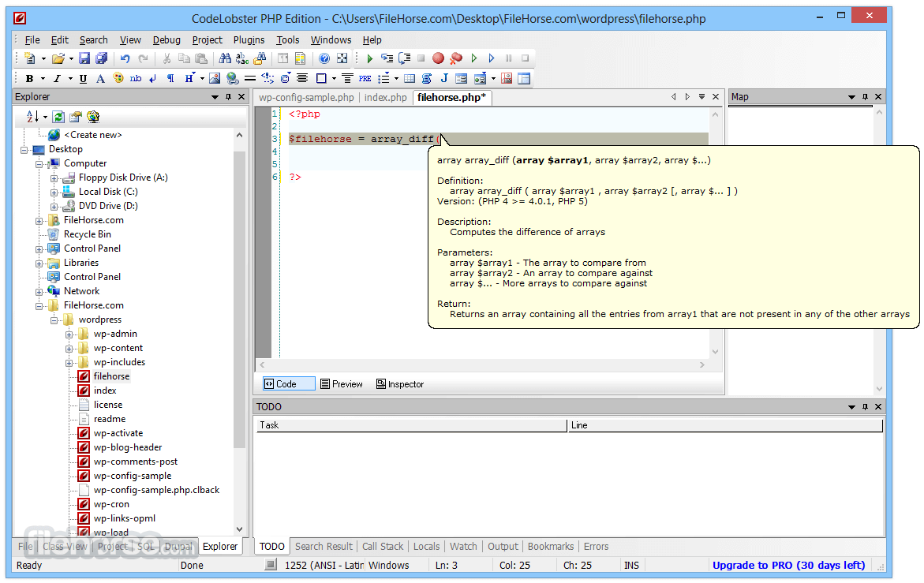Click the sort A-Z icon in Explorer
The image size is (924, 583).
[32, 117]
